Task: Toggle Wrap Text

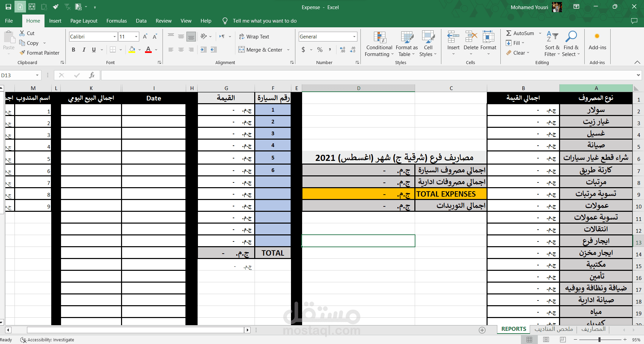Action: click(x=254, y=36)
